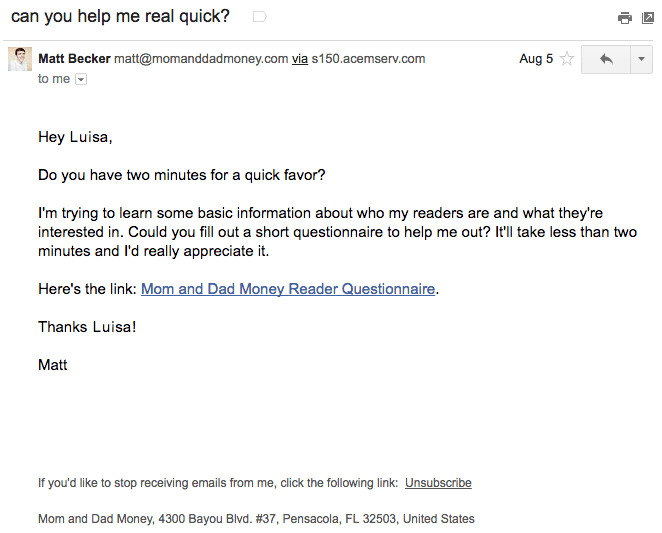This screenshot has height=533, width=662.
Task: Open Mom and Dad Money Reader Questionnaire link
Action: pos(288,289)
